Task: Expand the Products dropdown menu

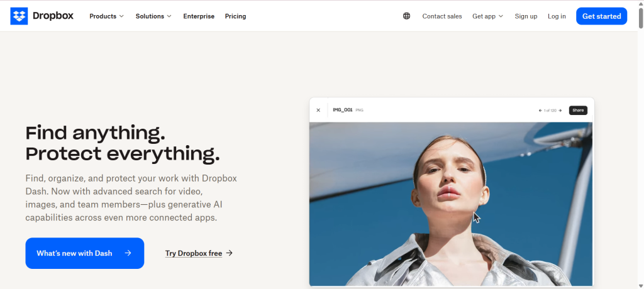Action: 106,16
